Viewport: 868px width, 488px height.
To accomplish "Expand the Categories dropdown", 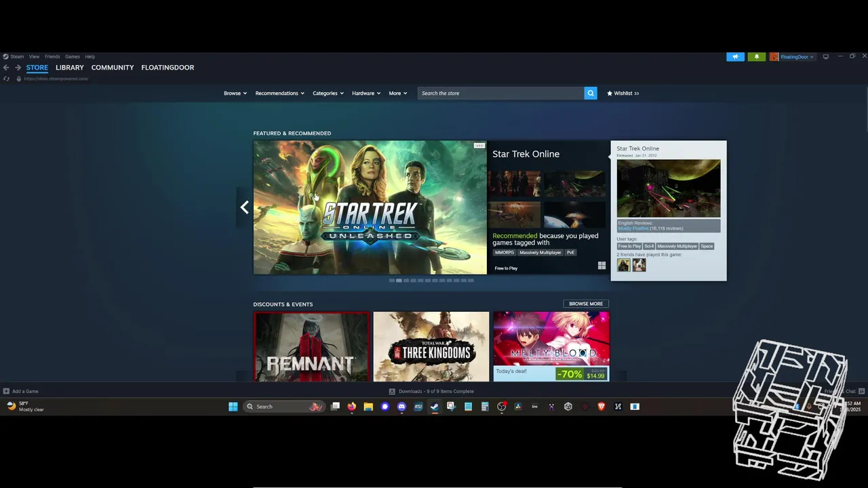I will click(328, 93).
